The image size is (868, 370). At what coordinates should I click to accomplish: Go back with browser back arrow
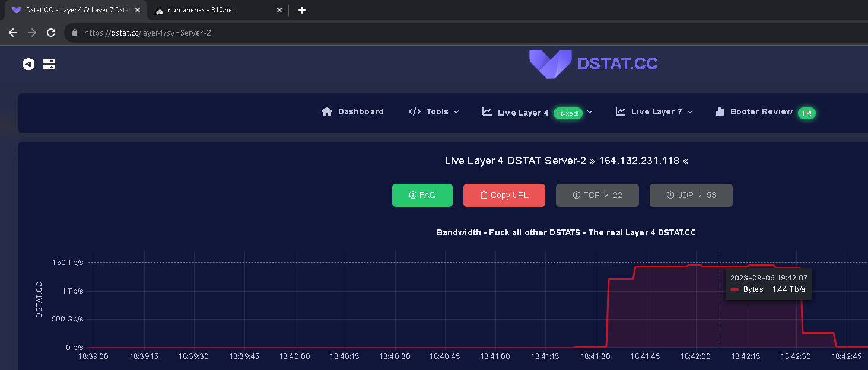pos(13,33)
